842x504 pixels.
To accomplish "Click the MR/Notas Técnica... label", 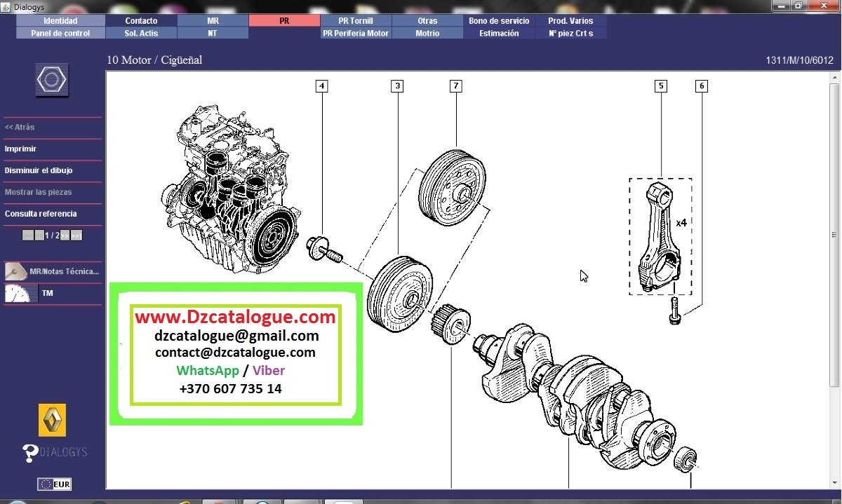I will [x=65, y=271].
